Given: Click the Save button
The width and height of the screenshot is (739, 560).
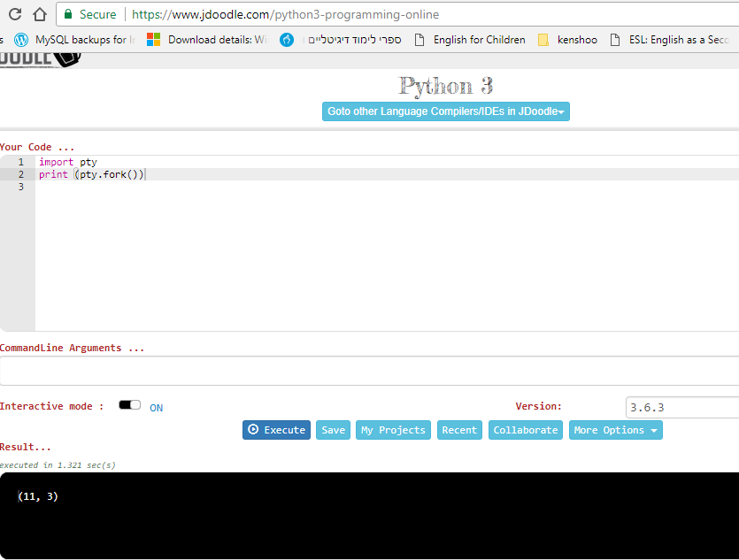Looking at the screenshot, I should (x=333, y=430).
